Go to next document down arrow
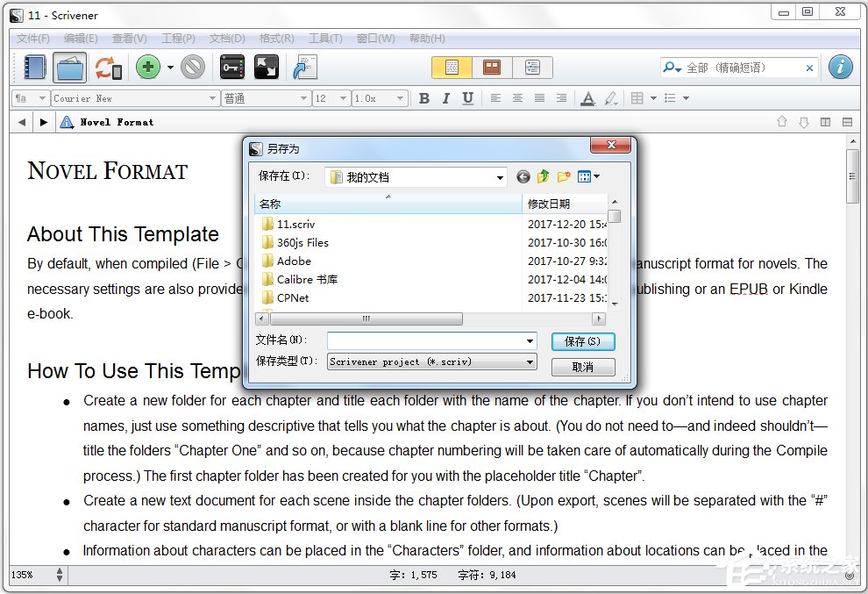Image resolution: width=868 pixels, height=594 pixels. (x=804, y=122)
